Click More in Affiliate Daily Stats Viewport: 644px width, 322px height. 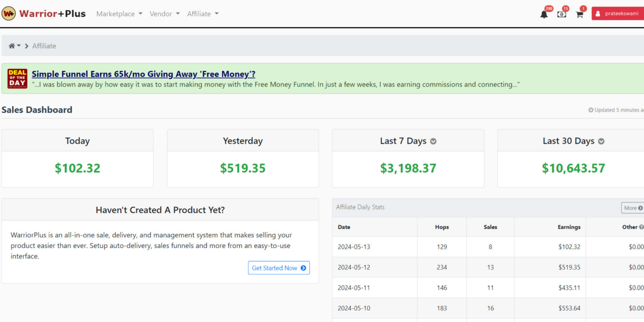[x=633, y=208]
